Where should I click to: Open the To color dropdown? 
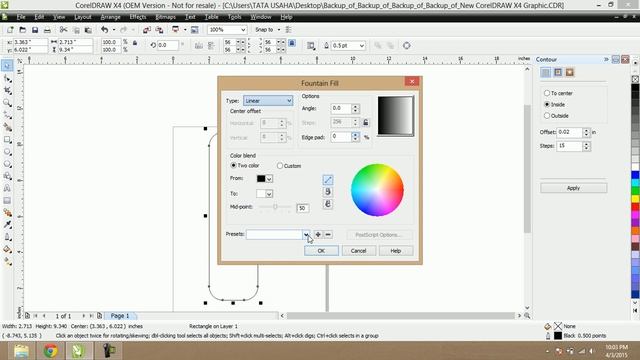point(269,194)
